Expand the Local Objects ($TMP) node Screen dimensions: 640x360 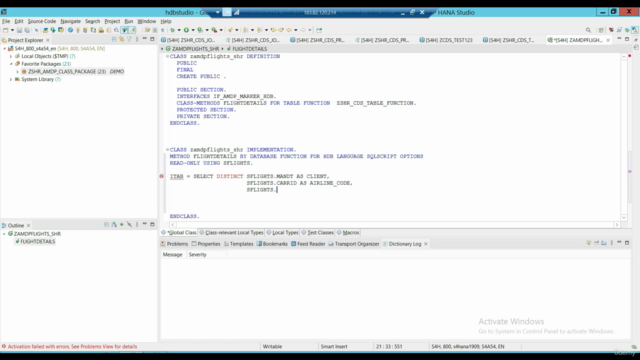pos(11,56)
